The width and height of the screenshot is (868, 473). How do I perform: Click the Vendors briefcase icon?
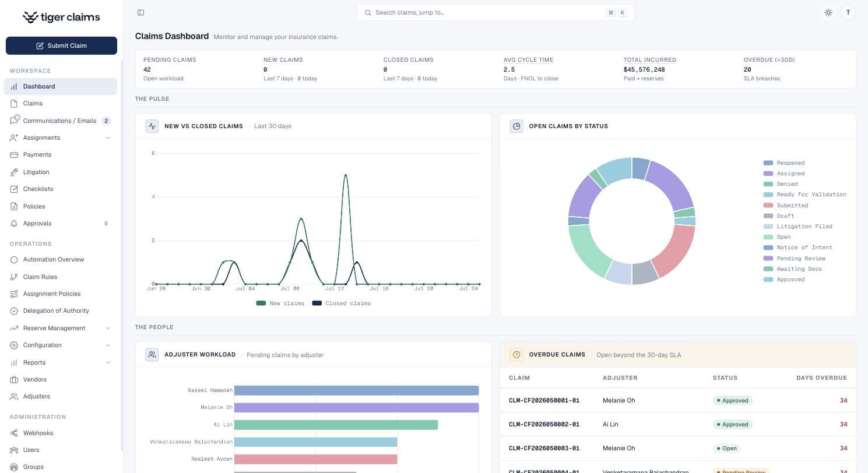click(14, 379)
